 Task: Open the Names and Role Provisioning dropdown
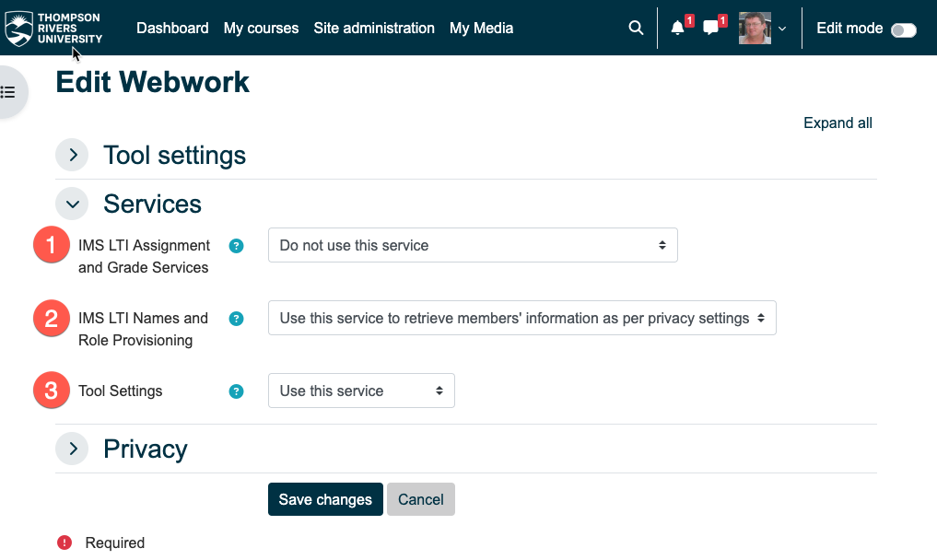522,318
